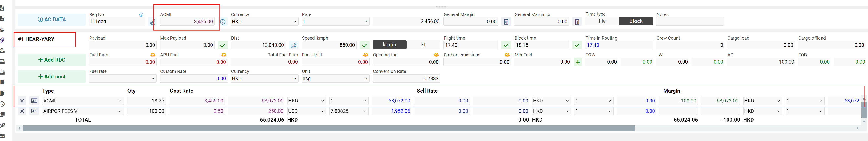868x141 pixels.
Task: Click the horizontal scrollbar under the cost table
Action: tap(328, 128)
